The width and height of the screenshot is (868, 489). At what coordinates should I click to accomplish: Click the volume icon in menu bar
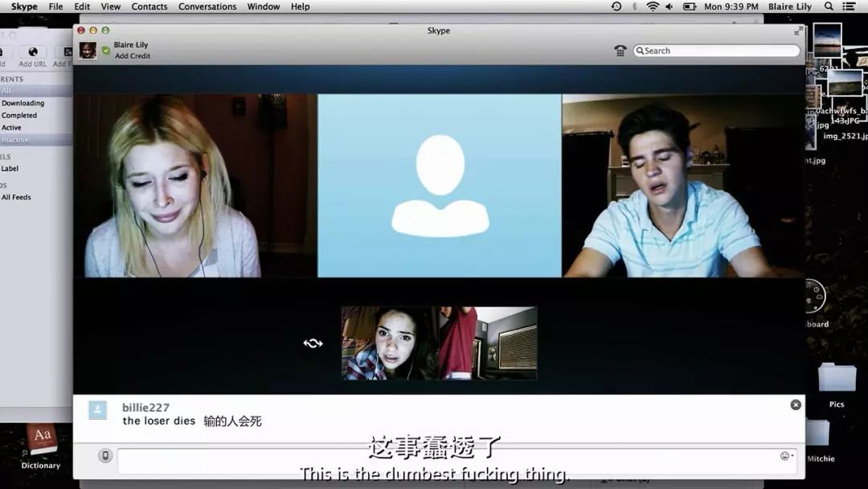(669, 6)
